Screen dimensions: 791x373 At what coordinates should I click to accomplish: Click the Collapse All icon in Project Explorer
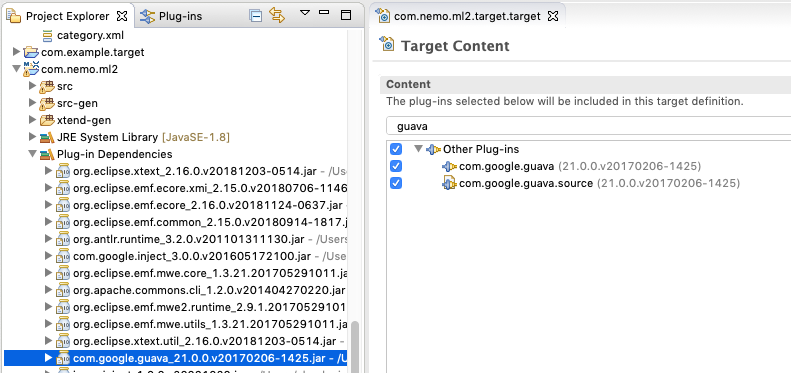[256, 16]
